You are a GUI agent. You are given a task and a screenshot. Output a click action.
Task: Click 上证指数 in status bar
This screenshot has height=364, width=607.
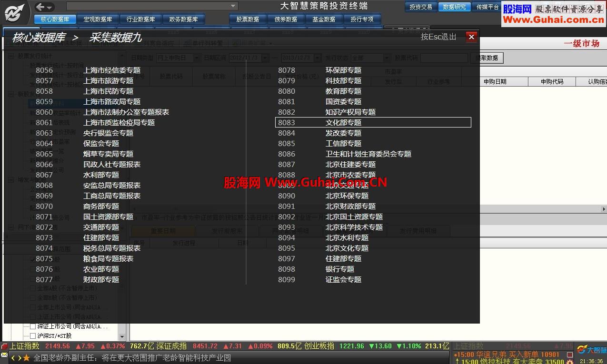point(24,346)
